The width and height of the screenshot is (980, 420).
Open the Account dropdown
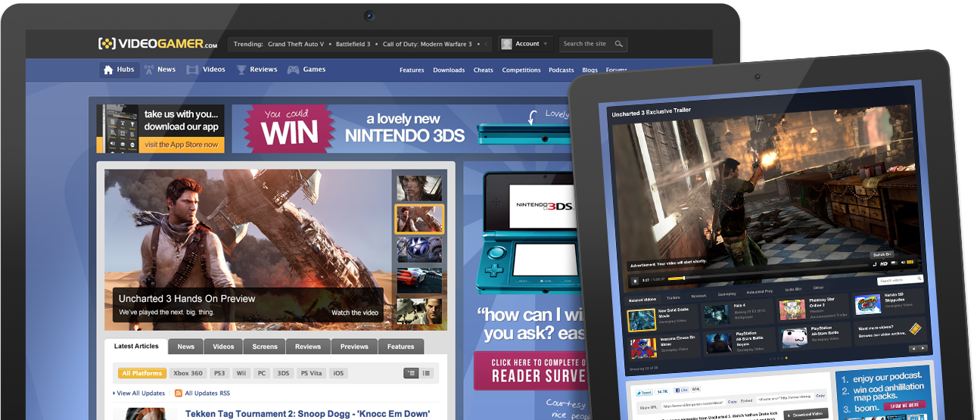(x=527, y=44)
